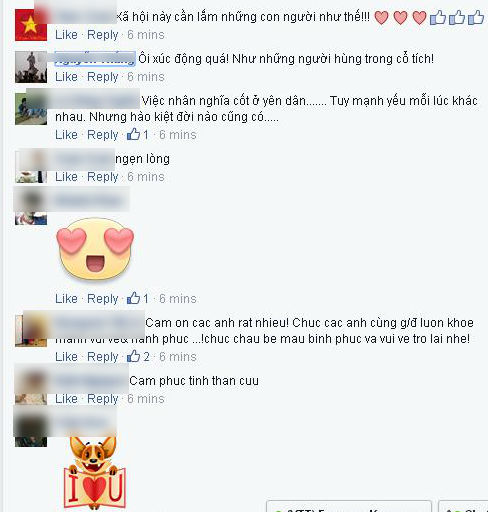
Task: Click the 'I ♥ U' fox sticker
Action: 95,473
